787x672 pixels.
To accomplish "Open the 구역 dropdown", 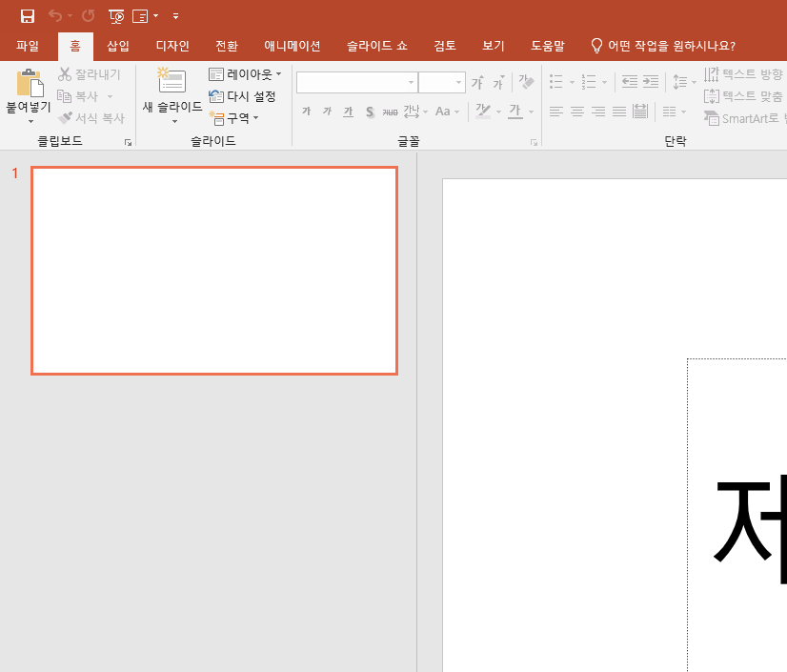I will (233, 118).
